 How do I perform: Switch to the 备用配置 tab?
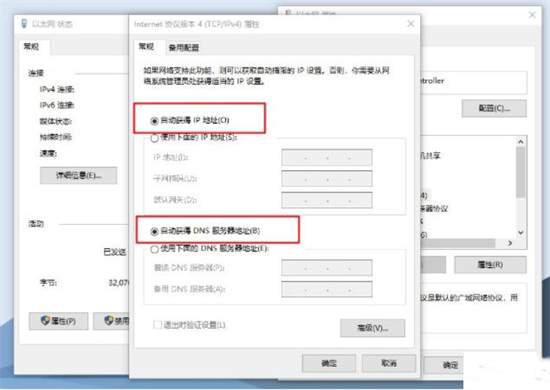click(x=184, y=48)
